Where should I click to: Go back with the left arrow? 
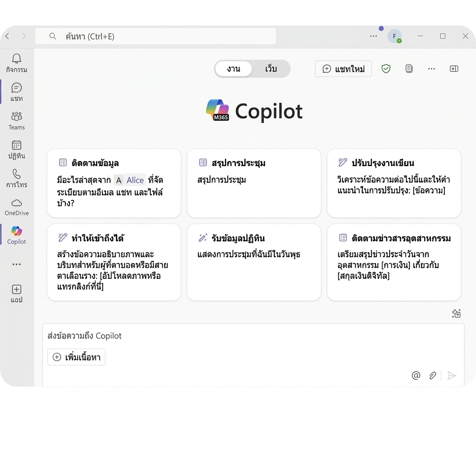7,36
